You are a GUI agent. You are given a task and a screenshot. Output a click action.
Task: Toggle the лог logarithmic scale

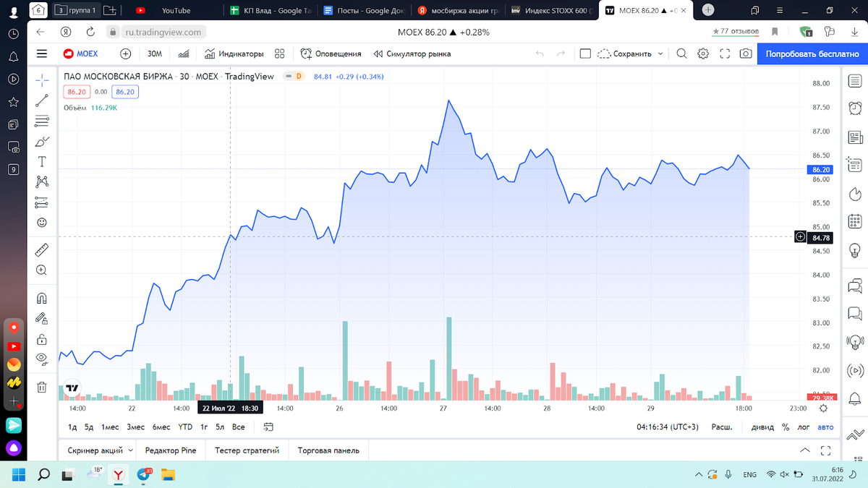point(804,427)
